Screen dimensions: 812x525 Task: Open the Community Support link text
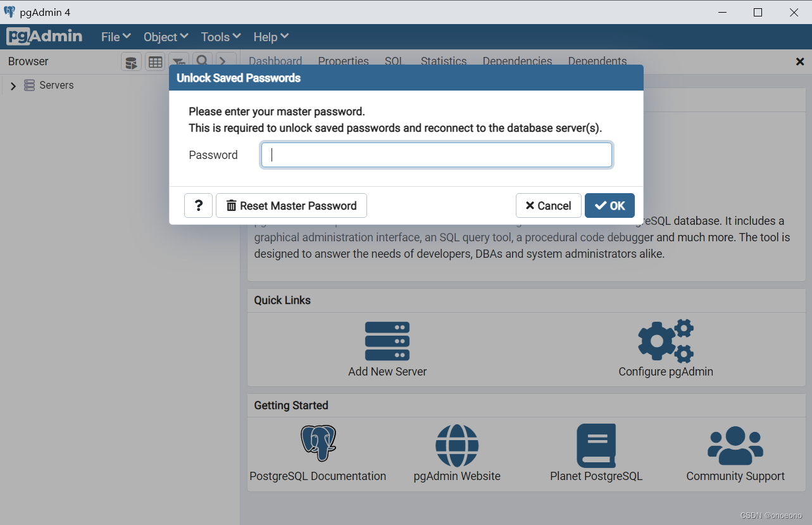(x=735, y=476)
